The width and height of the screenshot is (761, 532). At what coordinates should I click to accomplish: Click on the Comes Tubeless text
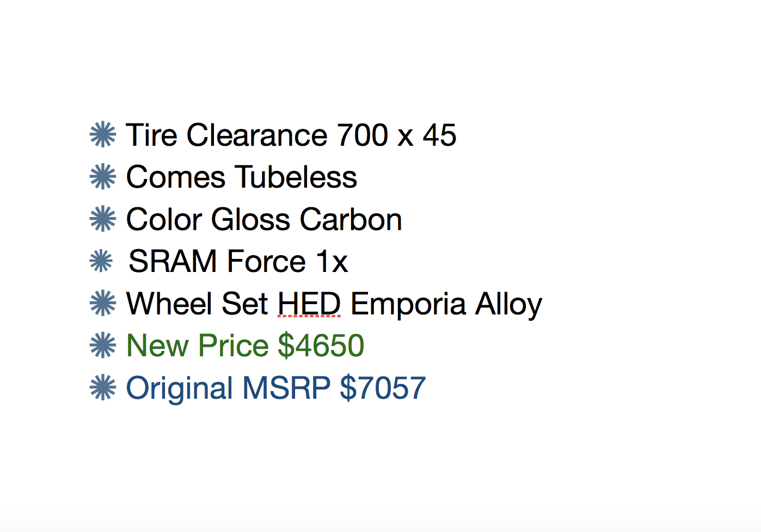(242, 177)
